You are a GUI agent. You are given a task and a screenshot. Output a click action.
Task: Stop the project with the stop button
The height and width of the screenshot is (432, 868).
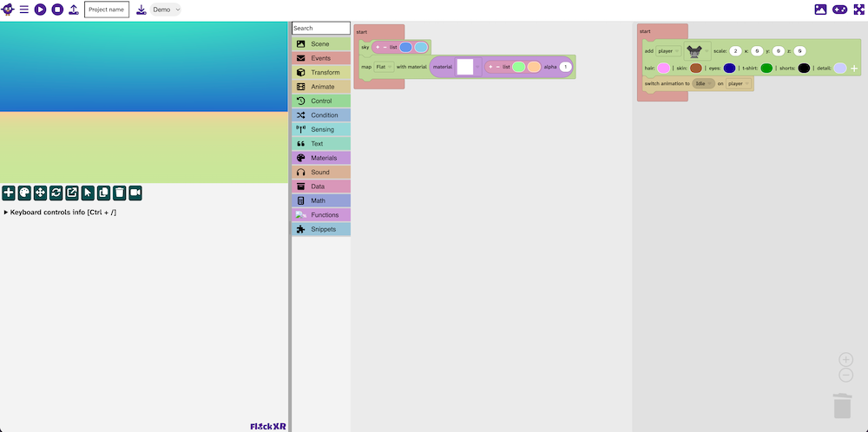57,10
